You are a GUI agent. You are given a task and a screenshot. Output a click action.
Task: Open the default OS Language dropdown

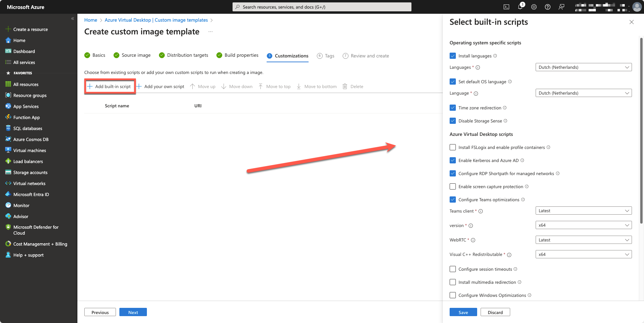pos(583,93)
